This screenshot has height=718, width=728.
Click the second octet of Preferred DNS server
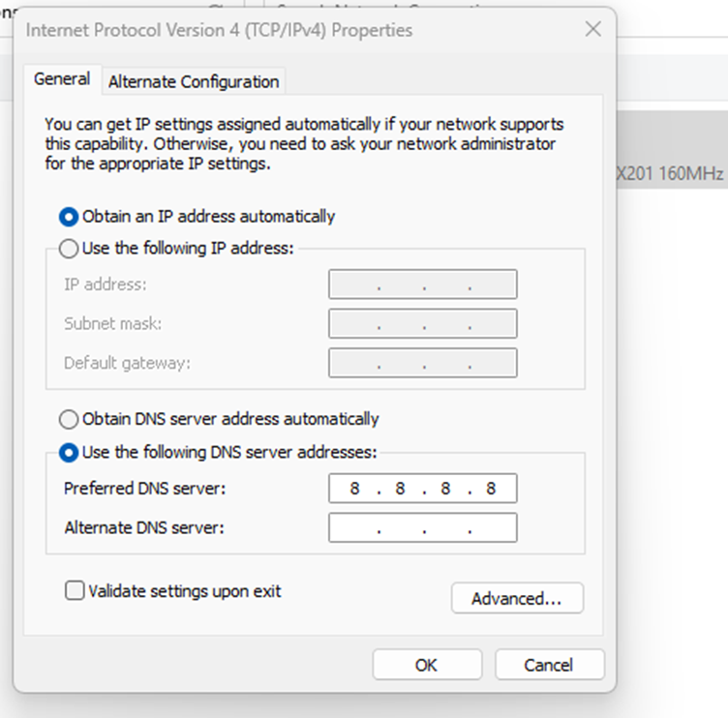[x=400, y=489]
